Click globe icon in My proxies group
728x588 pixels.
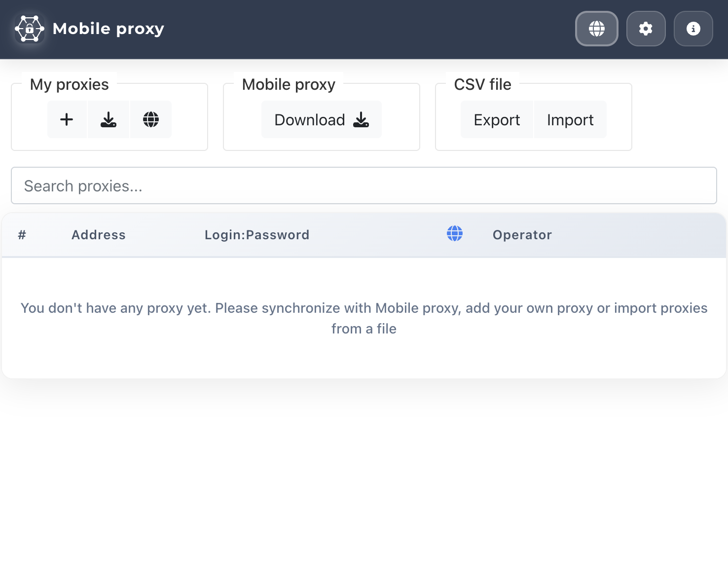[x=151, y=119]
